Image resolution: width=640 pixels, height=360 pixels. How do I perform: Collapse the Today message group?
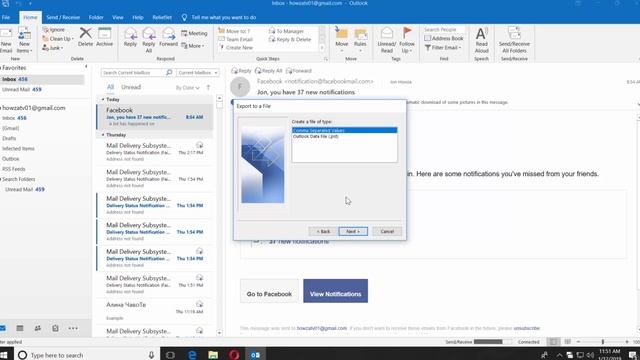[x=103, y=100]
